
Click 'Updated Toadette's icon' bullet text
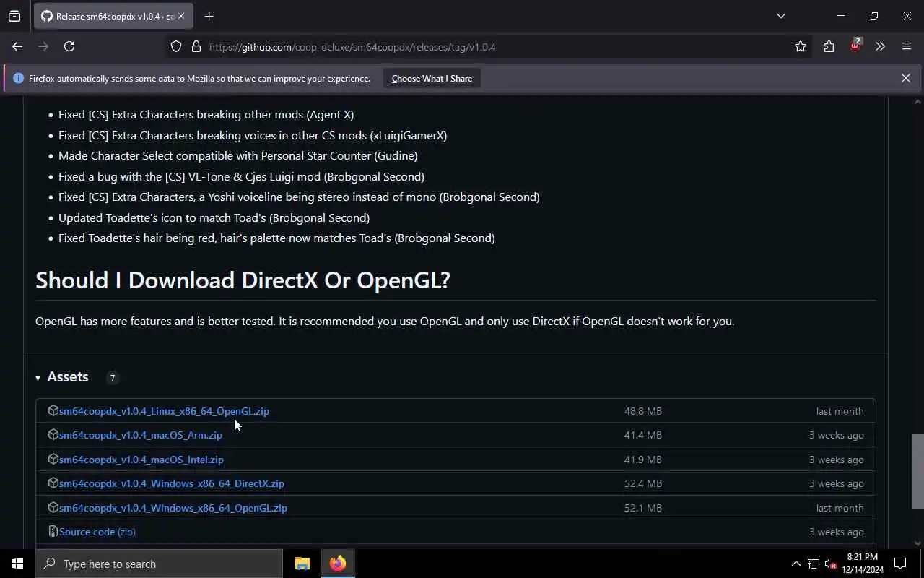[x=214, y=217]
